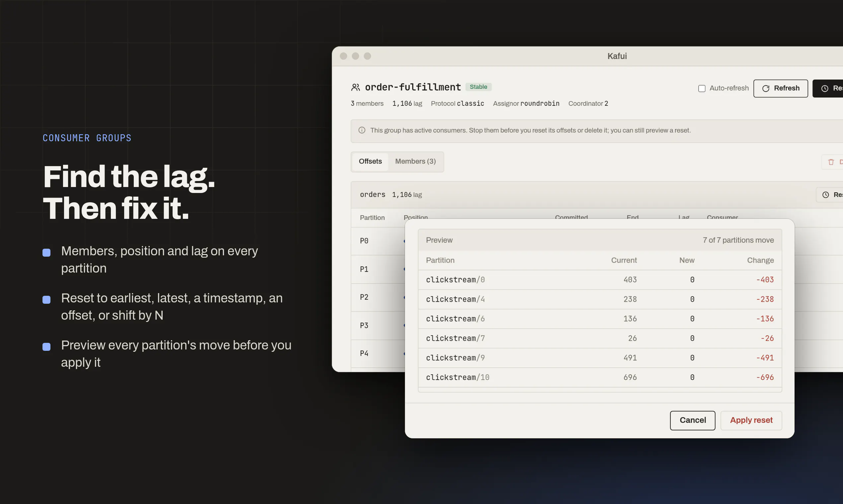The image size is (843, 504).
Task: Click the Change column header in preview
Action: pos(760,261)
